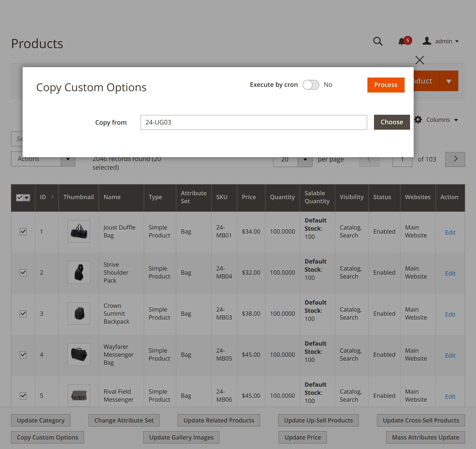The image size is (476, 449).
Task: Select Update Gallery Images action
Action: tap(181, 437)
